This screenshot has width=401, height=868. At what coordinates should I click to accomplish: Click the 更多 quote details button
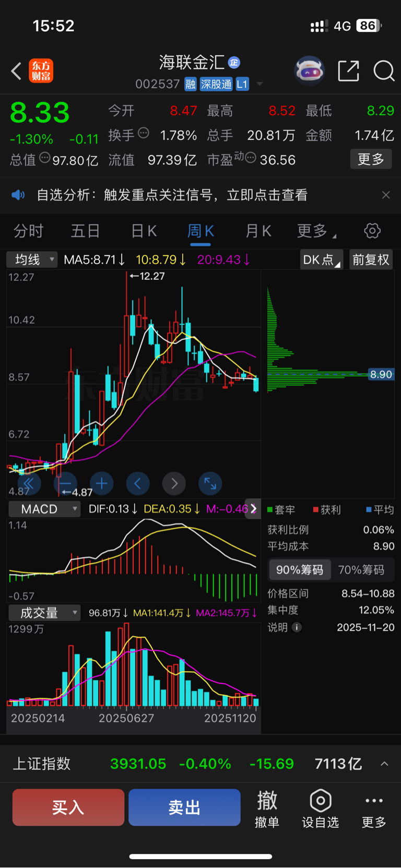(371, 159)
